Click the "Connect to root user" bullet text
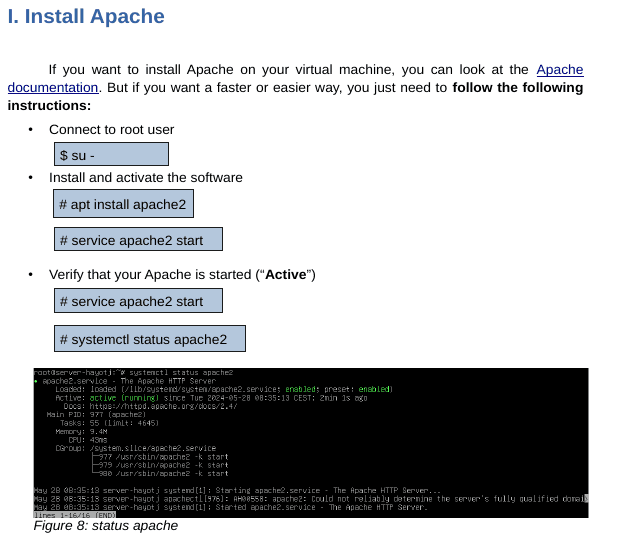The width and height of the screenshot is (621, 536). 111,130
